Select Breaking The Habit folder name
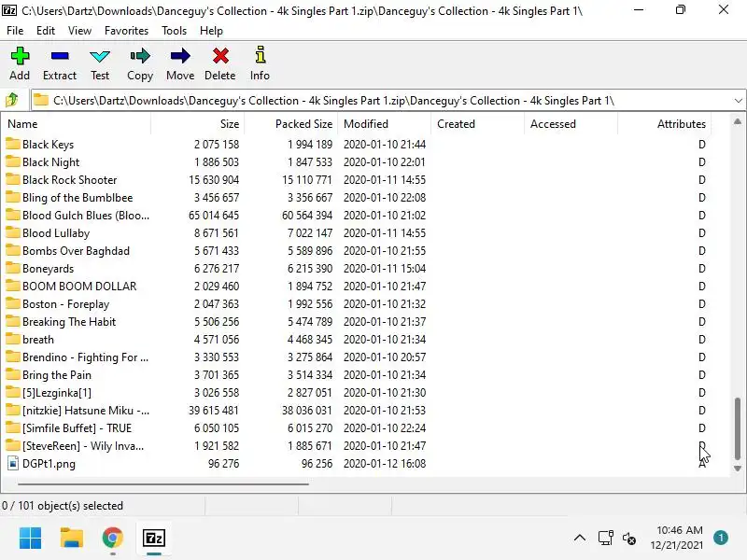 click(69, 321)
